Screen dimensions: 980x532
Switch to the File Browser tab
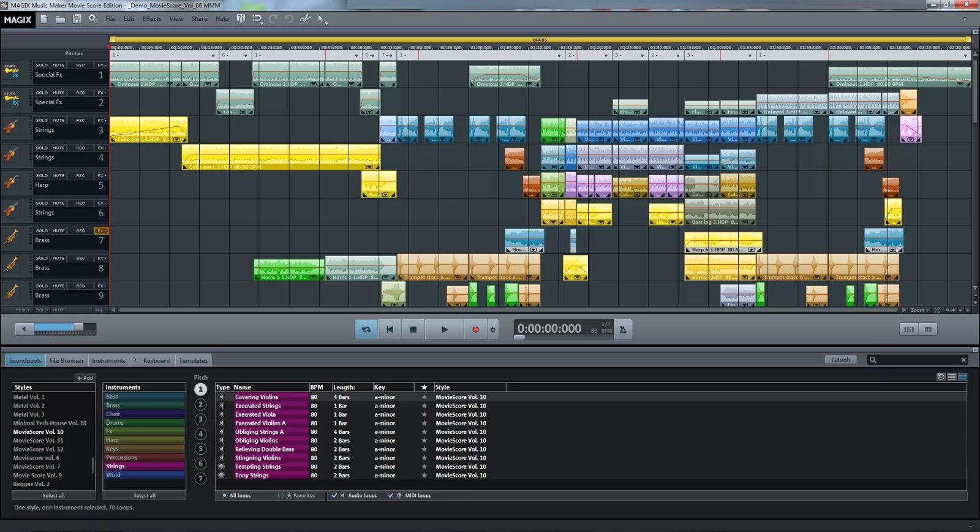66,360
